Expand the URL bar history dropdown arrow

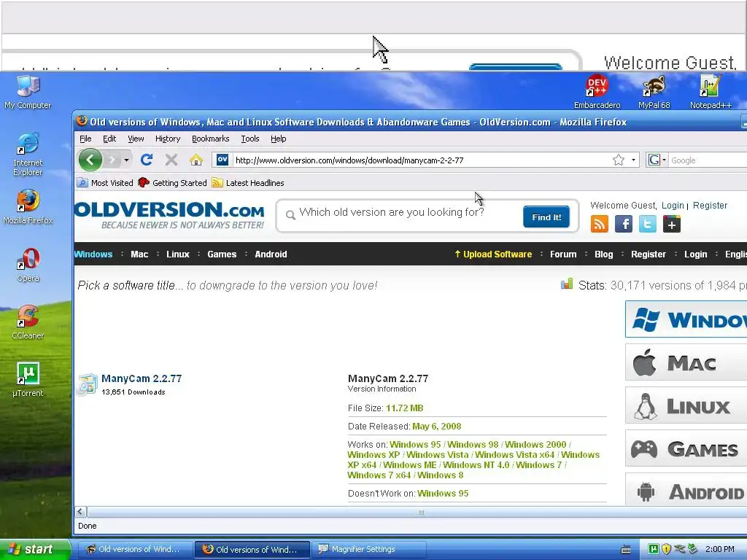633,160
